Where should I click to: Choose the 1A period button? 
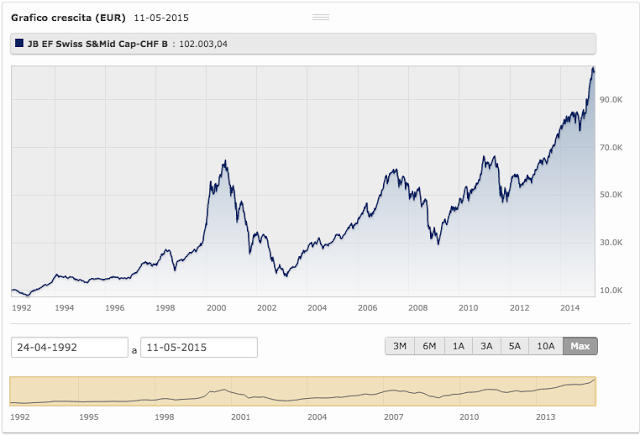click(x=458, y=346)
